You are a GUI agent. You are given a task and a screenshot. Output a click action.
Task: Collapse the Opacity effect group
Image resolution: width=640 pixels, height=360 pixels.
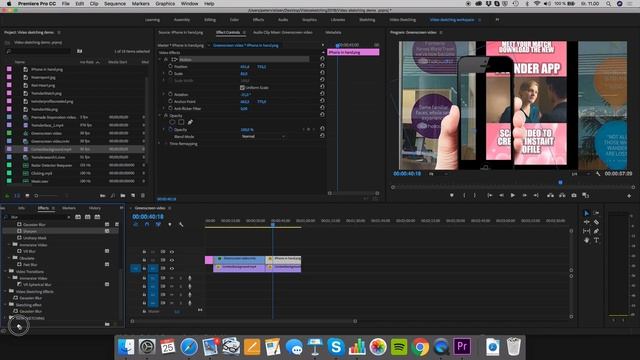(160, 116)
